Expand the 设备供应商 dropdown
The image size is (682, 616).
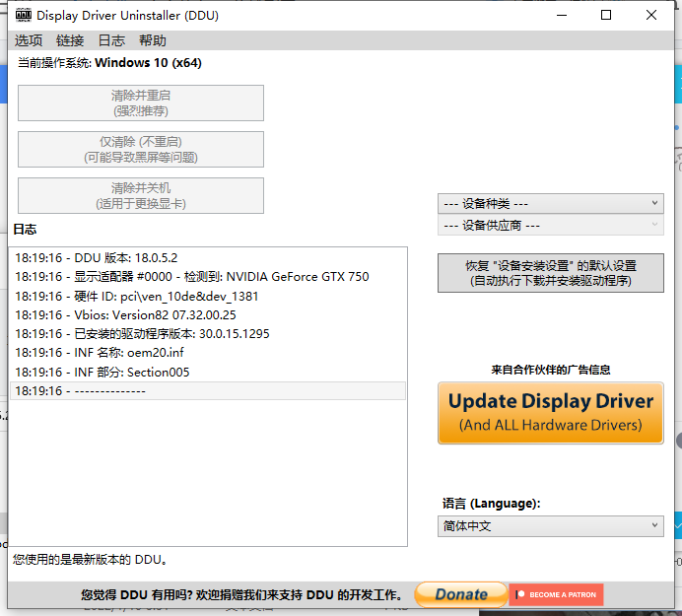(x=550, y=226)
